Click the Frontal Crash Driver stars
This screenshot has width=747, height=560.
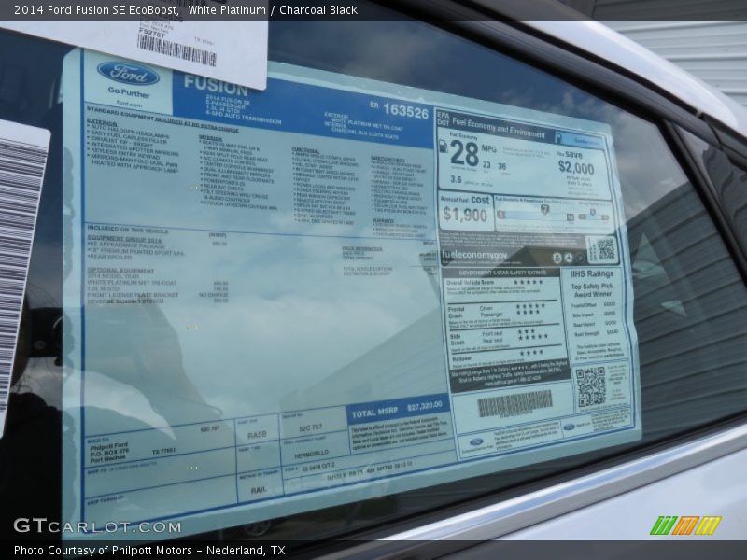[x=530, y=306]
